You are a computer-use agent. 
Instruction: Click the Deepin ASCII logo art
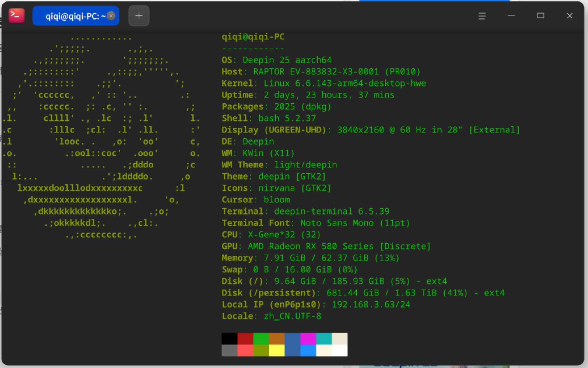coord(101,136)
